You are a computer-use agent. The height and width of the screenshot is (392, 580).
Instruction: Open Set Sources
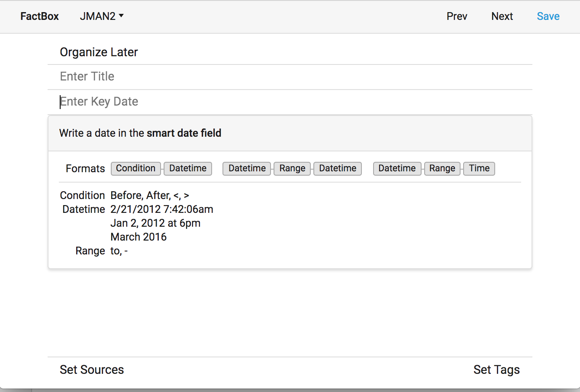click(x=92, y=370)
